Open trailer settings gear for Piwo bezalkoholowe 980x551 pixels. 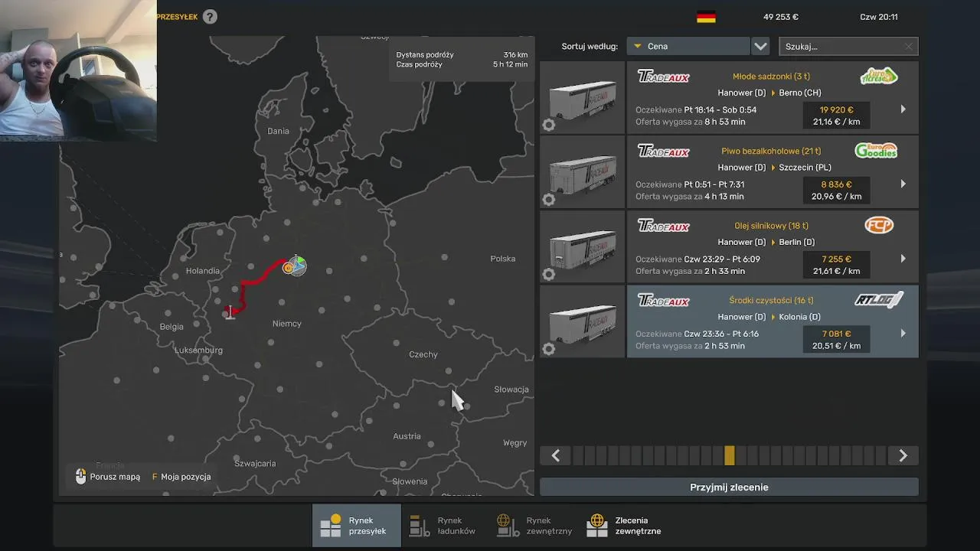pyautogui.click(x=548, y=200)
